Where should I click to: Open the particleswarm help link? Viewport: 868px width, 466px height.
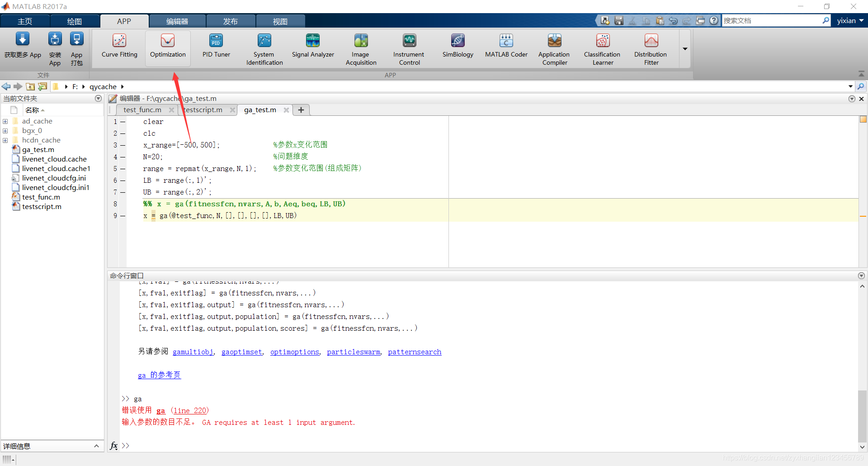(354, 352)
